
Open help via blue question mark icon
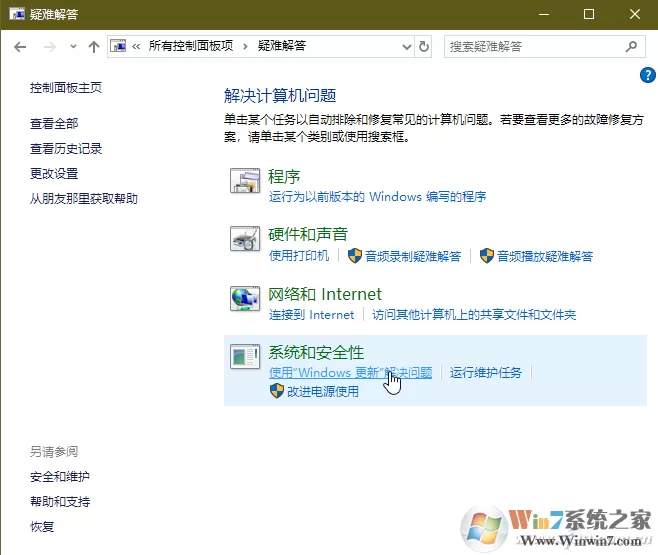pyautogui.click(x=648, y=76)
